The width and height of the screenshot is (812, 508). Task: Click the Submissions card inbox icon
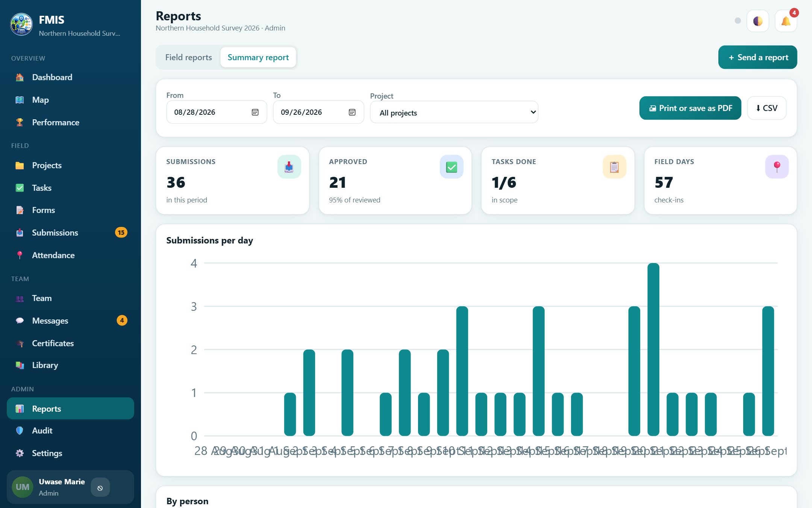point(289,167)
